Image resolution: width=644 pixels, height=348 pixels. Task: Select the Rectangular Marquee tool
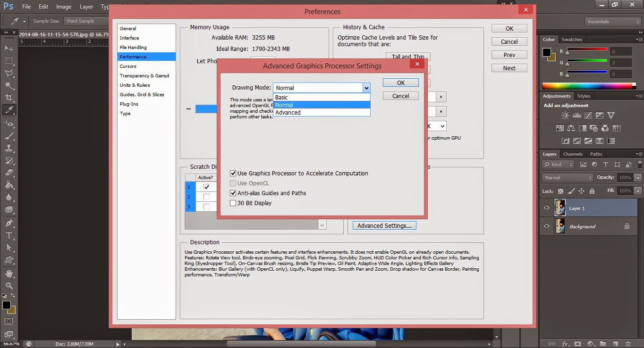pos(9,60)
